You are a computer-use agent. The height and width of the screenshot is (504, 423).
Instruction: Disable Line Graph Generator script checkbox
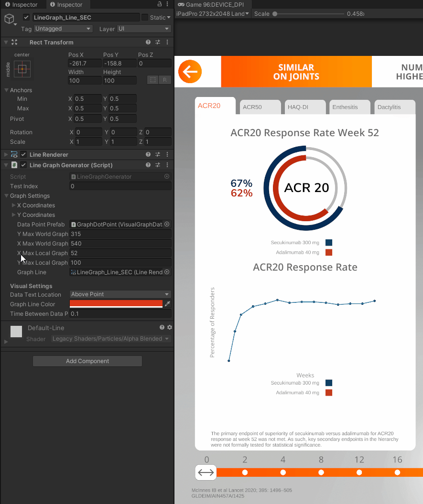(23, 165)
